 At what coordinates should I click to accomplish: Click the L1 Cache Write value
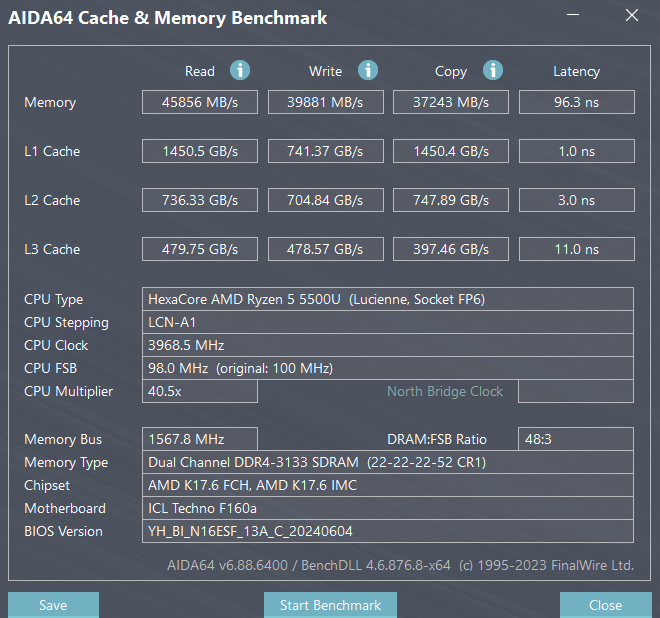coord(325,151)
